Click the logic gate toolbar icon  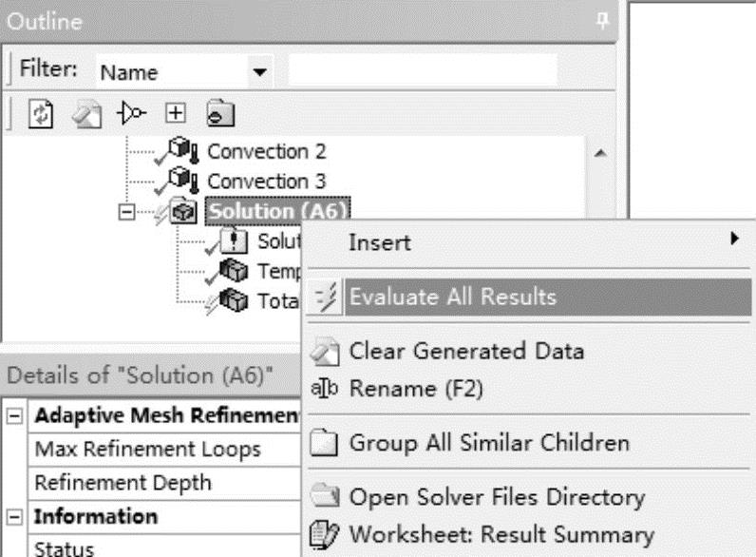pyautogui.click(x=131, y=113)
